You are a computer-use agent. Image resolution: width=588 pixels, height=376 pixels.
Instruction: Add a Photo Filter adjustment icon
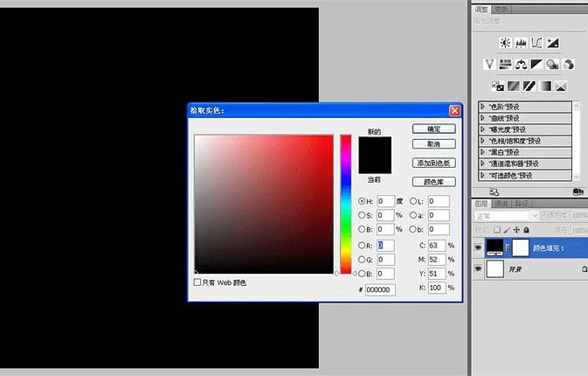click(552, 64)
